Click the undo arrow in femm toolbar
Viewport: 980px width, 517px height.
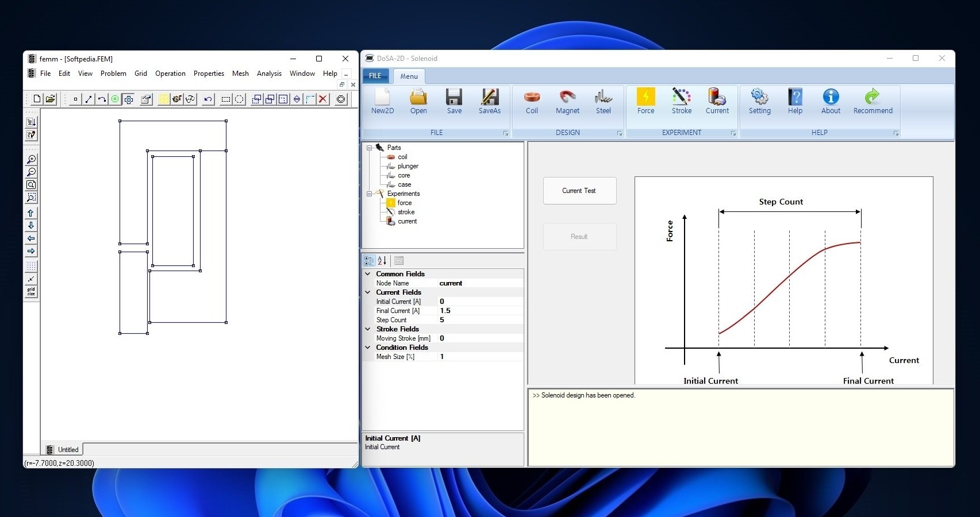click(x=208, y=99)
